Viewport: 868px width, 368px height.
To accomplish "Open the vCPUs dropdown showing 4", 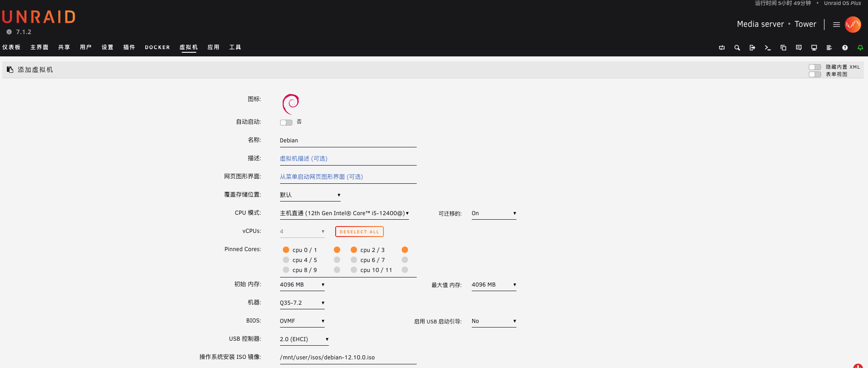I will click(302, 232).
